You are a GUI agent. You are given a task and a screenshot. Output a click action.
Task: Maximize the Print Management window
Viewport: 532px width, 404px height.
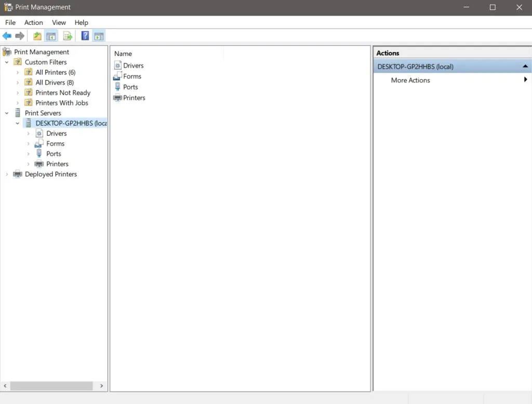[x=493, y=7]
